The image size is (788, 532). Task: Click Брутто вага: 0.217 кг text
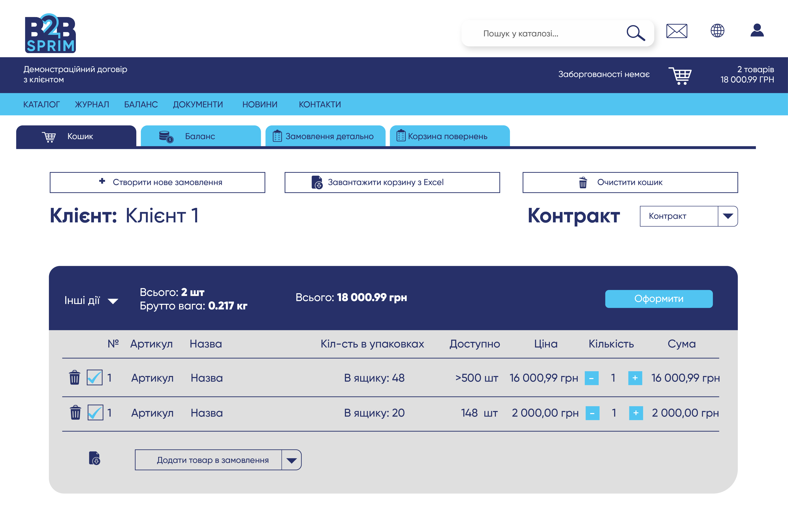point(193,306)
